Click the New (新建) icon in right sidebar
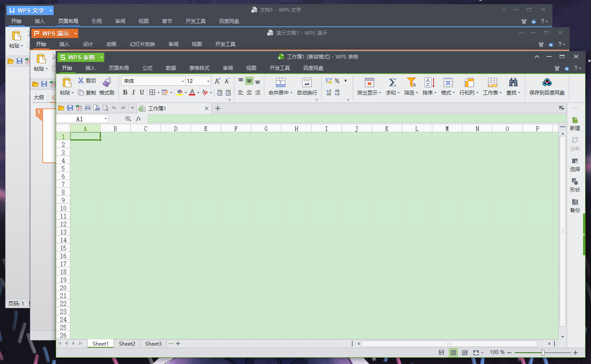Image resolution: width=591 pixels, height=364 pixels. 575,120
